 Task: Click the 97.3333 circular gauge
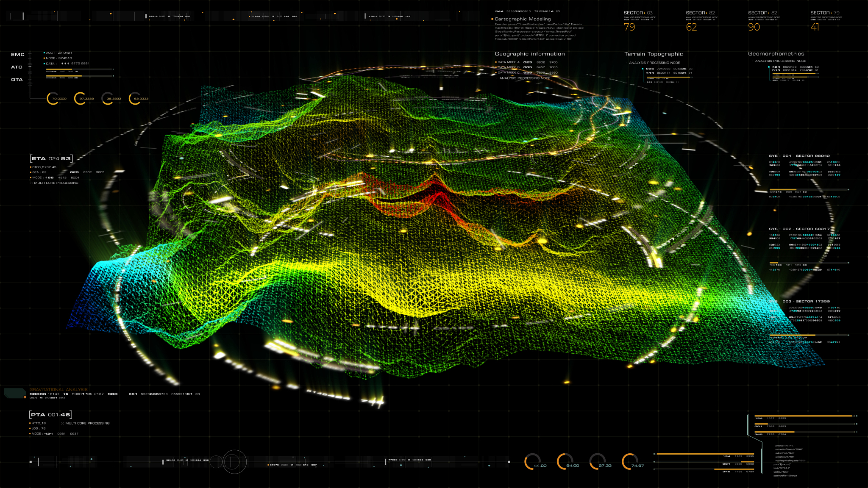pos(80,98)
